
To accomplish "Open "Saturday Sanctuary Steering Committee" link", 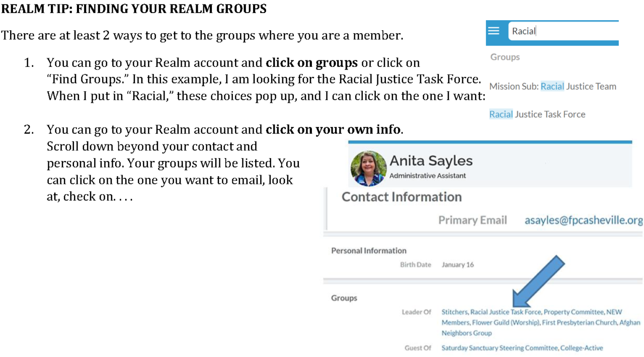I will tap(500, 348).
